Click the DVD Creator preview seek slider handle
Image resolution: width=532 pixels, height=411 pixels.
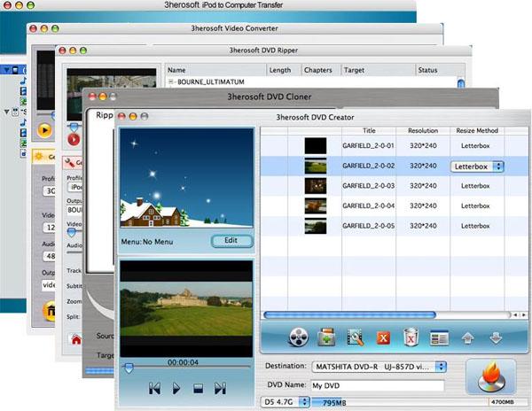[x=129, y=368]
